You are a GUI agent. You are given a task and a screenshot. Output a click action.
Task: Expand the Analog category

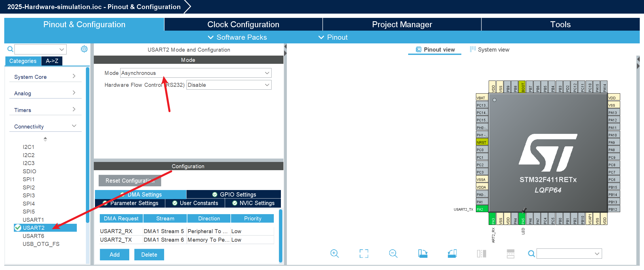pyautogui.click(x=45, y=93)
